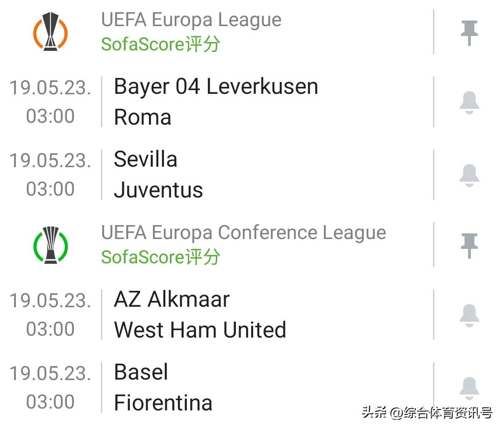Click the Europa Conference League trophy logo
Image resolution: width=504 pixels, height=430 pixels.
(x=50, y=245)
